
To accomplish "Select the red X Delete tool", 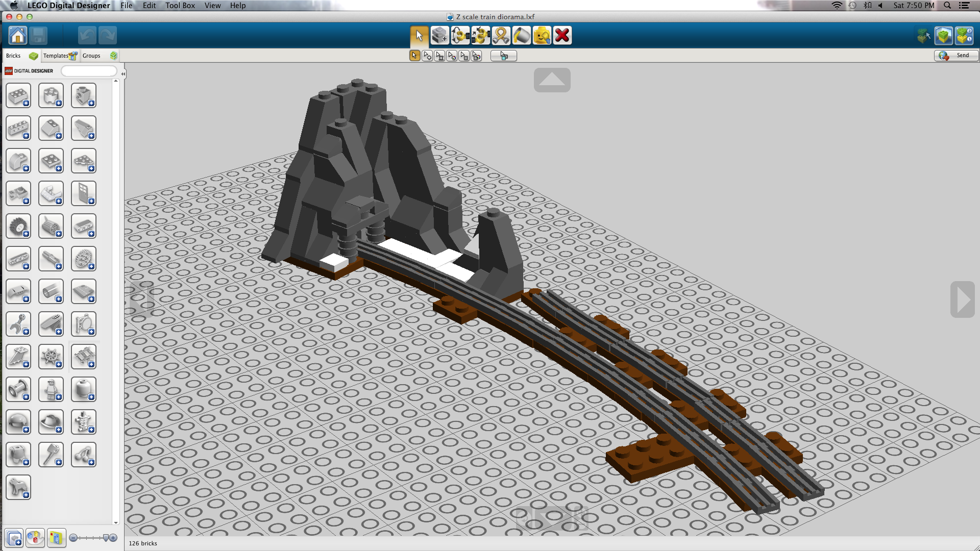I will coord(562,36).
